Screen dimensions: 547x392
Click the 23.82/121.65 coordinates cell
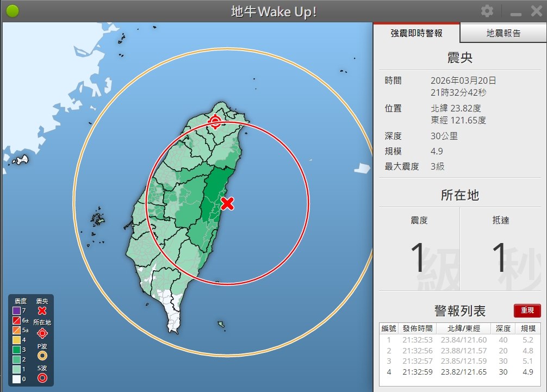coord(464,372)
